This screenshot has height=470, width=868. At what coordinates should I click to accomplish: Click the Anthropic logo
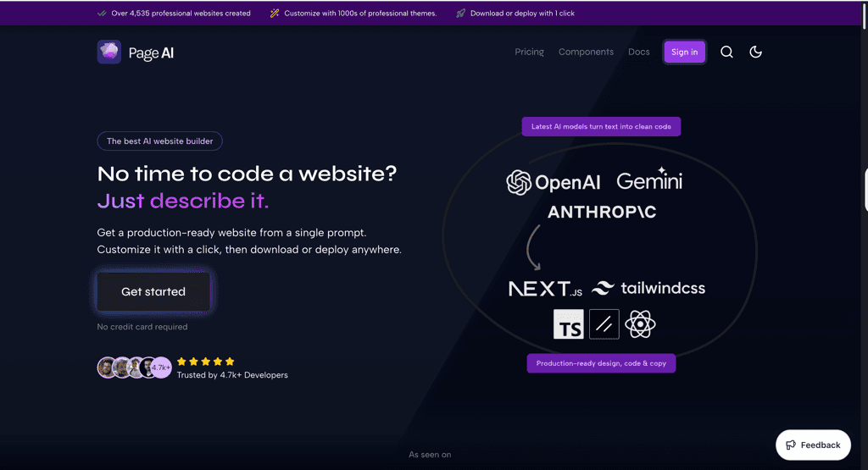click(602, 212)
